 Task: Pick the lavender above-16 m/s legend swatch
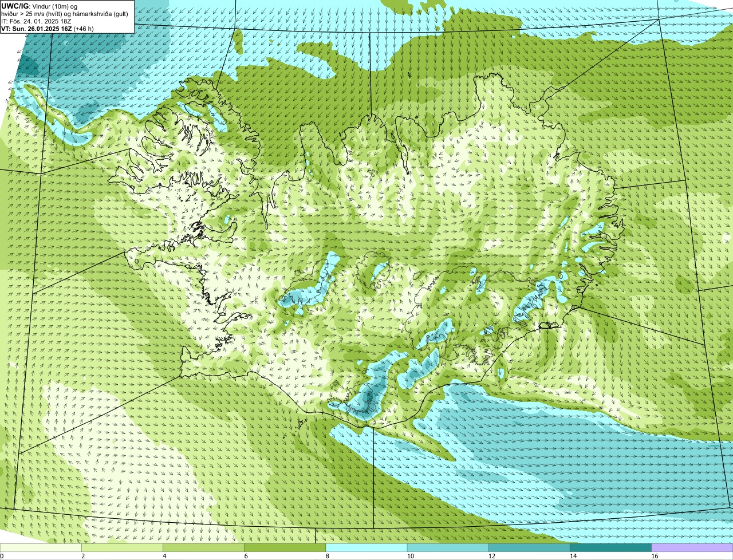click(692, 548)
